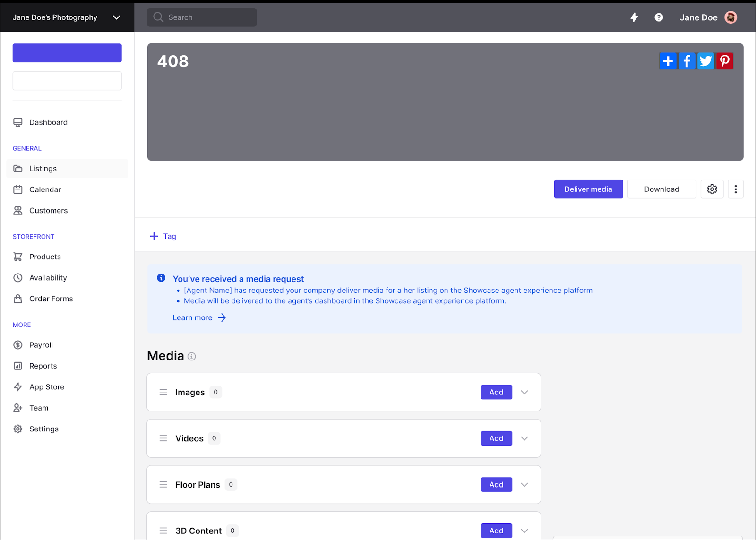Add a Tag to the listing
The image size is (756, 540).
163,236
